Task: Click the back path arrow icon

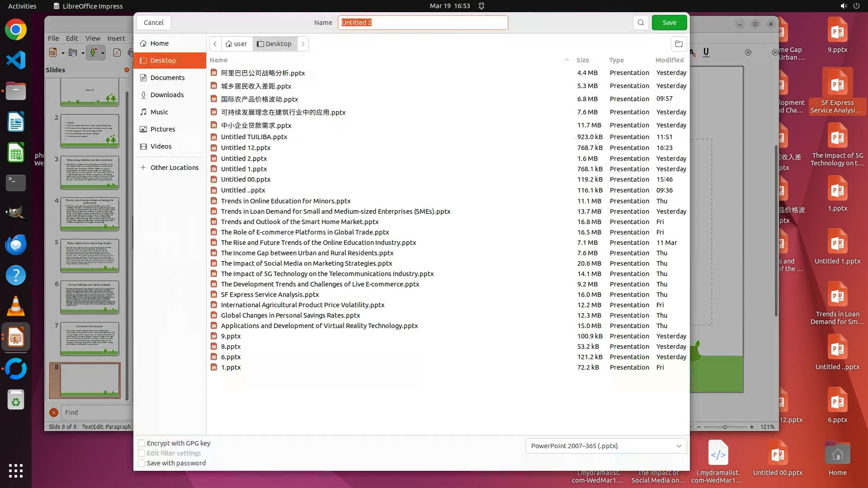Action: pyautogui.click(x=215, y=44)
